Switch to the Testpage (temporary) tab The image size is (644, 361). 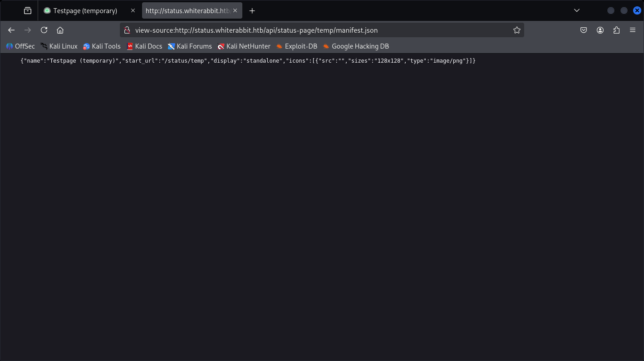85,10
